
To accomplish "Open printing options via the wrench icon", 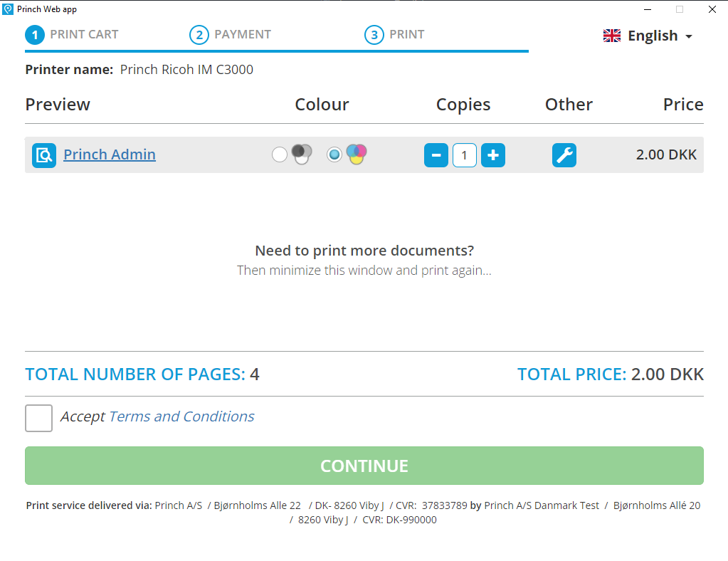I will (564, 154).
